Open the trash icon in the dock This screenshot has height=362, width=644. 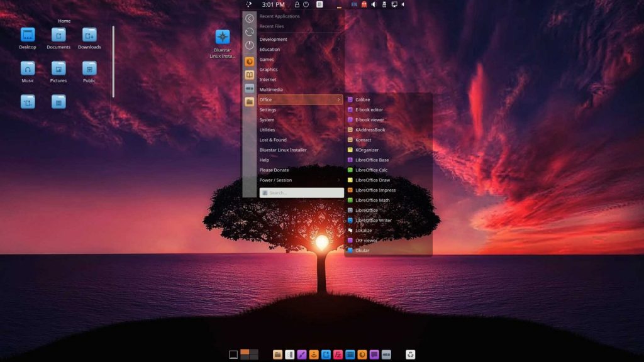(411, 354)
